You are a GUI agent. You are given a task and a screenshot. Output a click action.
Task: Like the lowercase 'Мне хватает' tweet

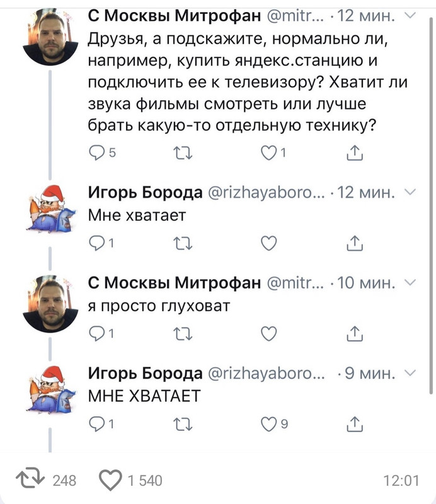pos(269,243)
